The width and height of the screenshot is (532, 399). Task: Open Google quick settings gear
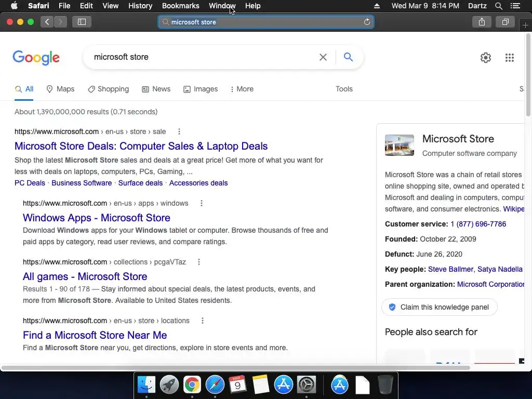point(486,58)
